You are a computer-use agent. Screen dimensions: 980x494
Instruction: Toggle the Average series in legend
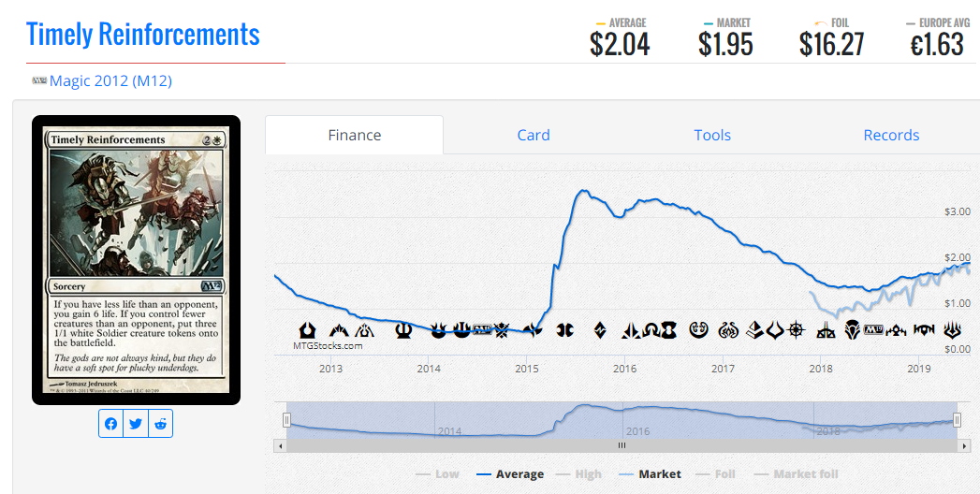(x=510, y=474)
